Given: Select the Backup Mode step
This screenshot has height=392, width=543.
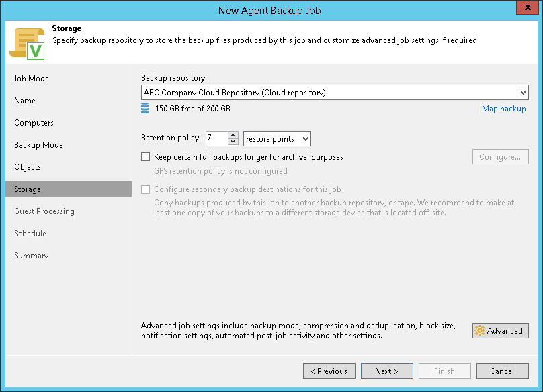Looking at the screenshot, I should point(38,145).
